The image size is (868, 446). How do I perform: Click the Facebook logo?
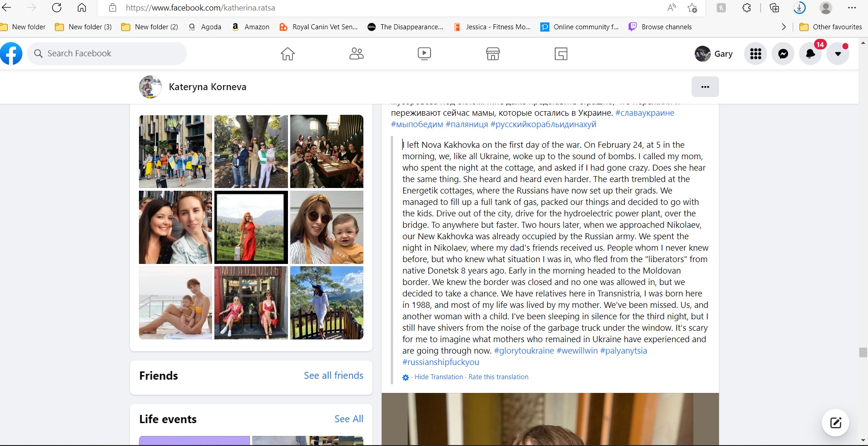tap(11, 54)
